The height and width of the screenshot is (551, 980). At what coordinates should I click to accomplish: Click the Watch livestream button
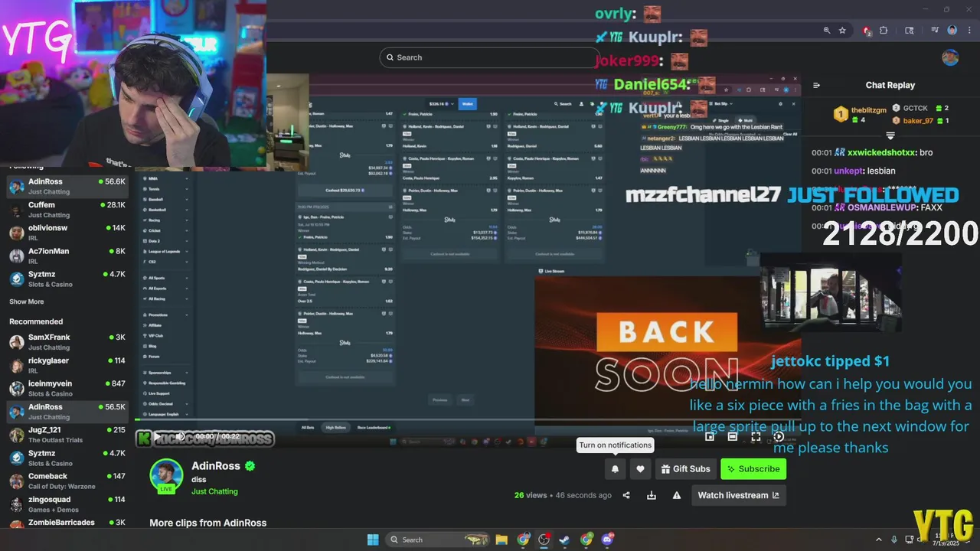point(738,495)
